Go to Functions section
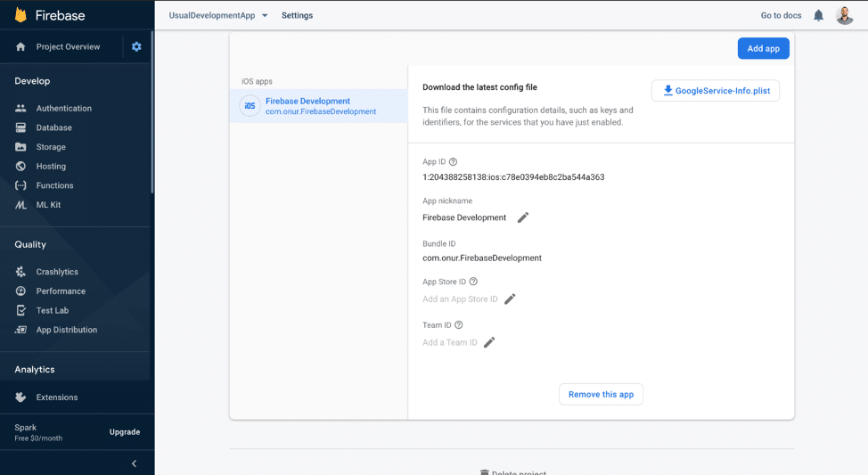Screen dimensions: 868x475 point(54,185)
